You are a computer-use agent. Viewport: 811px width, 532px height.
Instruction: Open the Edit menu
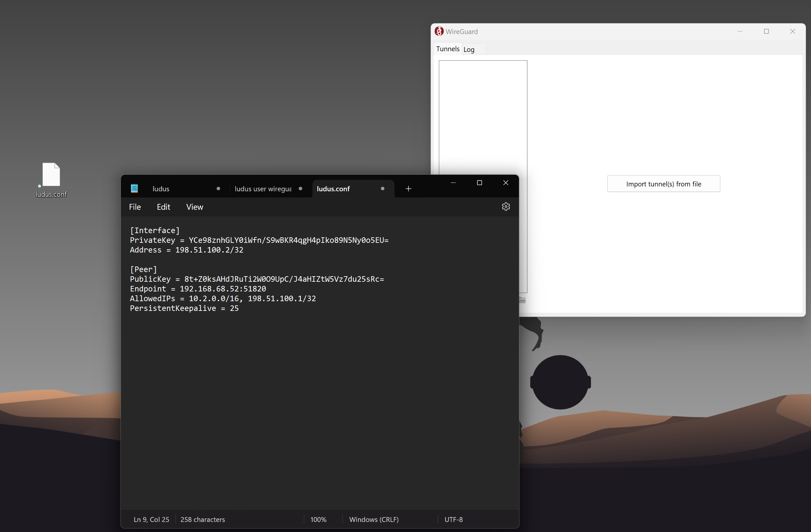163,207
